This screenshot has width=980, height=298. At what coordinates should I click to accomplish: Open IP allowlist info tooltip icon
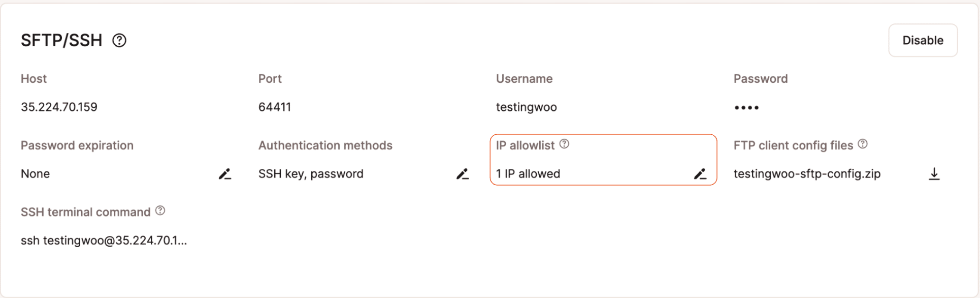tap(564, 144)
